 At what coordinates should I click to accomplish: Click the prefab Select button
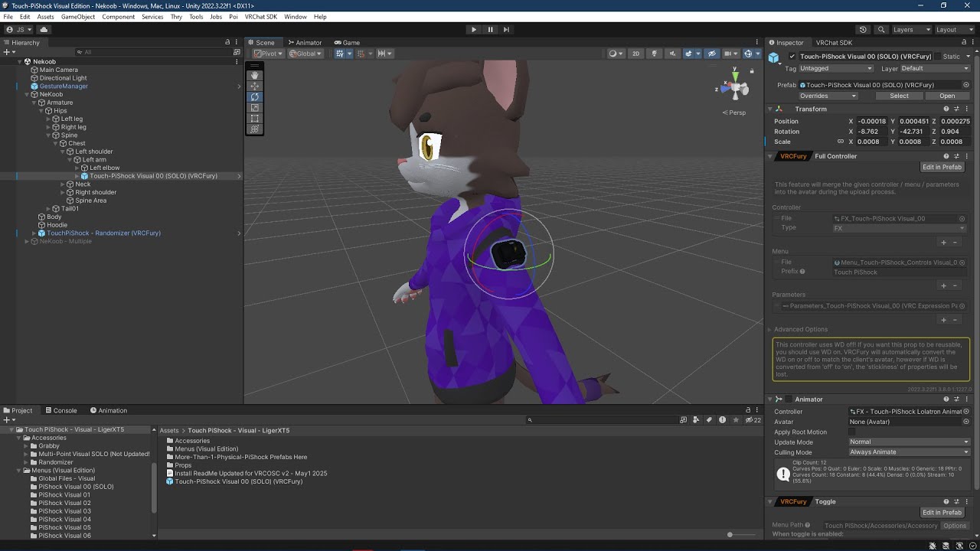[899, 96]
